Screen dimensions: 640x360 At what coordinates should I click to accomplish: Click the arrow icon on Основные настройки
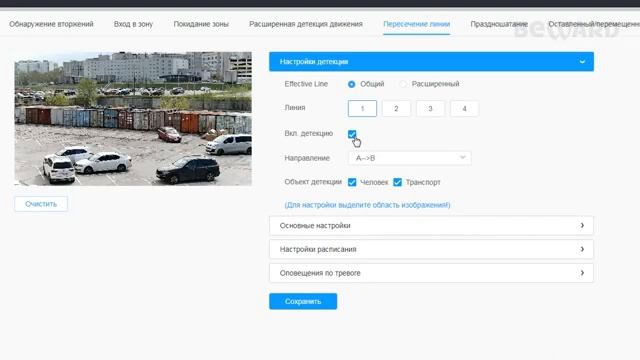(x=582, y=225)
